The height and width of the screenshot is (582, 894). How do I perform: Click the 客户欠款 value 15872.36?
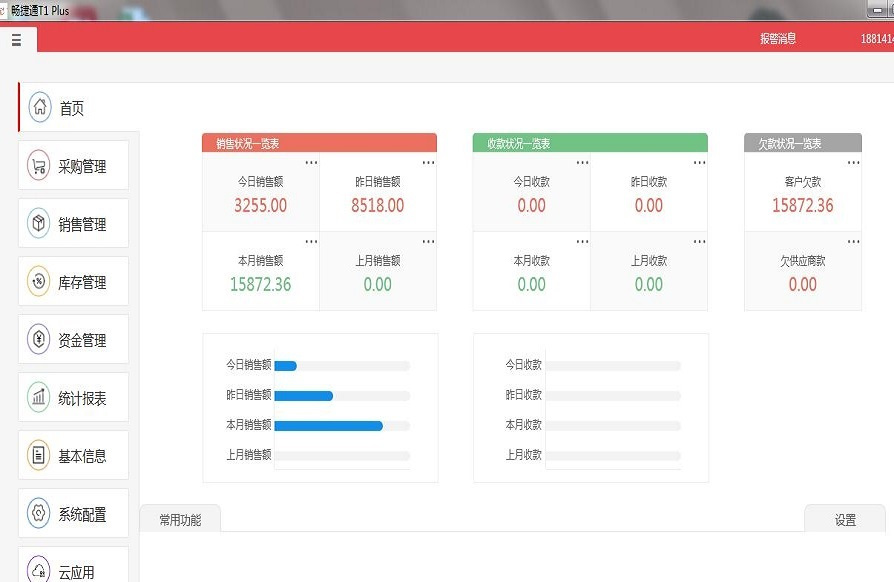(803, 205)
